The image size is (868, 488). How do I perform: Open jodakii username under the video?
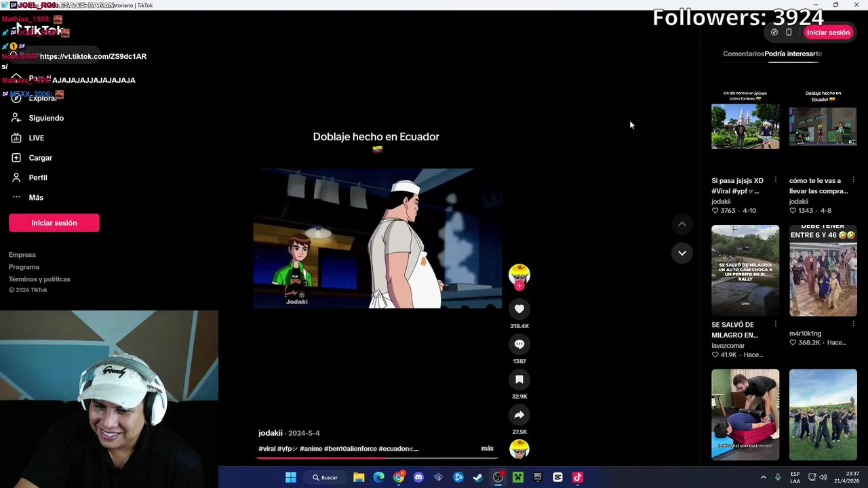coord(271,433)
